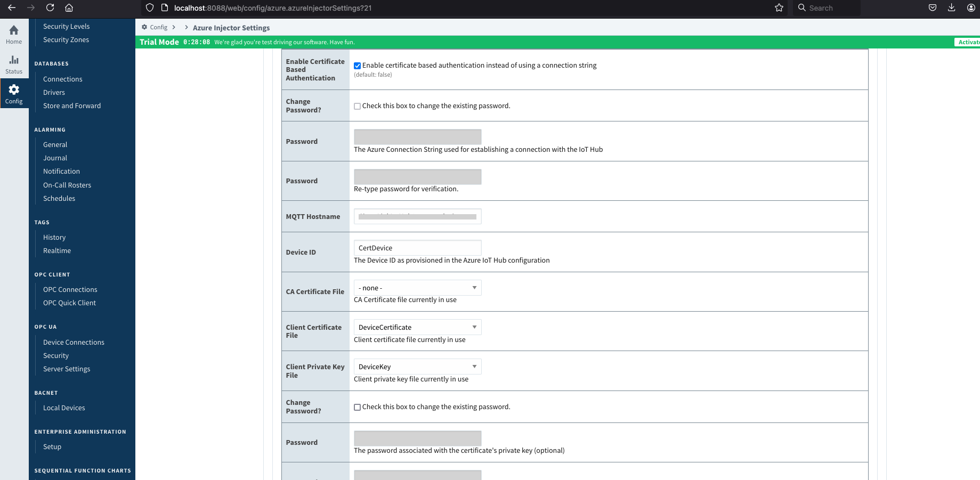Image resolution: width=980 pixels, height=480 pixels.
Task: Expand the Client Certificate File dropdown
Action: pyautogui.click(x=417, y=327)
